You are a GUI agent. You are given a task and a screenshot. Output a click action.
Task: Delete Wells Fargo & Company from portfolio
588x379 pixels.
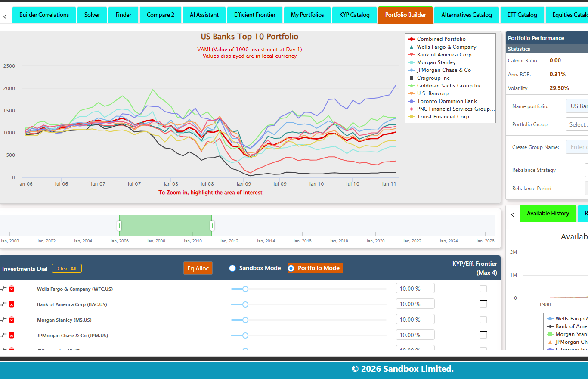pos(12,289)
